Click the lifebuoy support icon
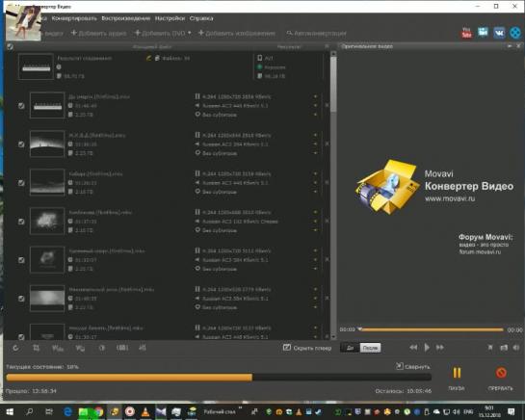Screen dimensions: 525x420 pyautogui.click(x=515, y=33)
